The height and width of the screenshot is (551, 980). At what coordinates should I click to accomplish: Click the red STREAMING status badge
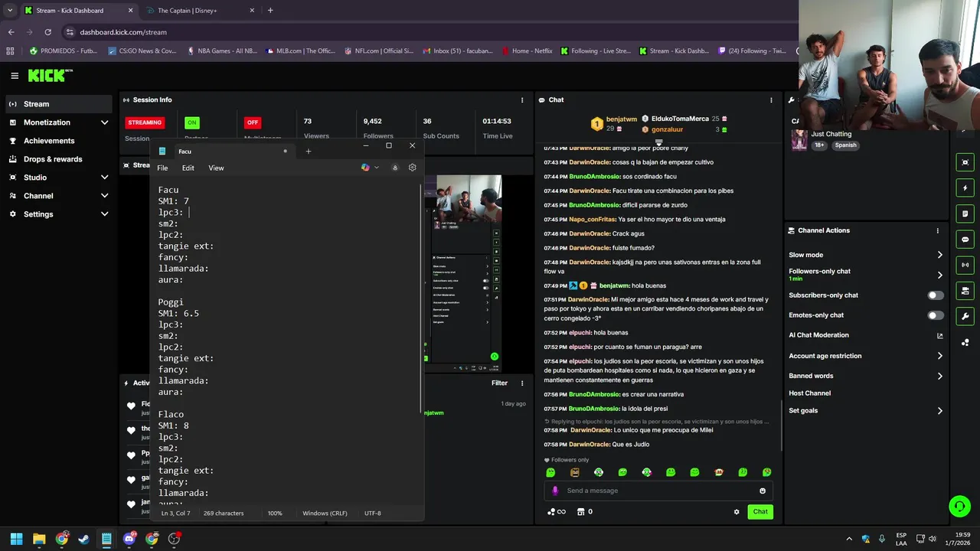pyautogui.click(x=145, y=122)
